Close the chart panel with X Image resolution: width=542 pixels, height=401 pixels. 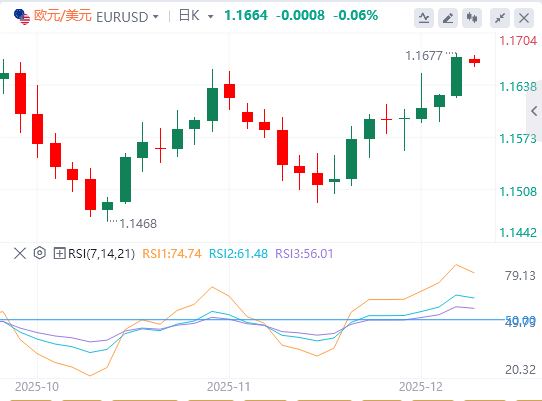click(524, 18)
